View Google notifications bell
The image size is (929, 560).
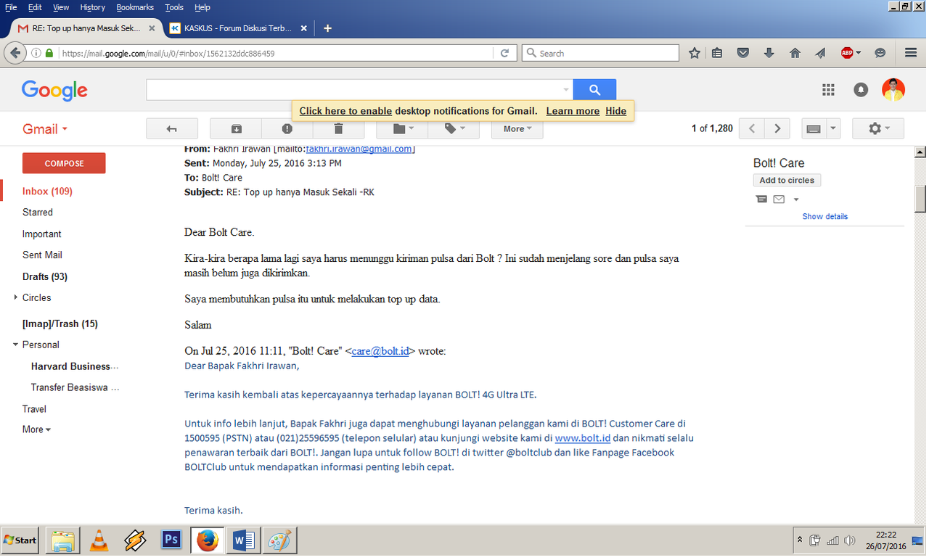tap(861, 90)
